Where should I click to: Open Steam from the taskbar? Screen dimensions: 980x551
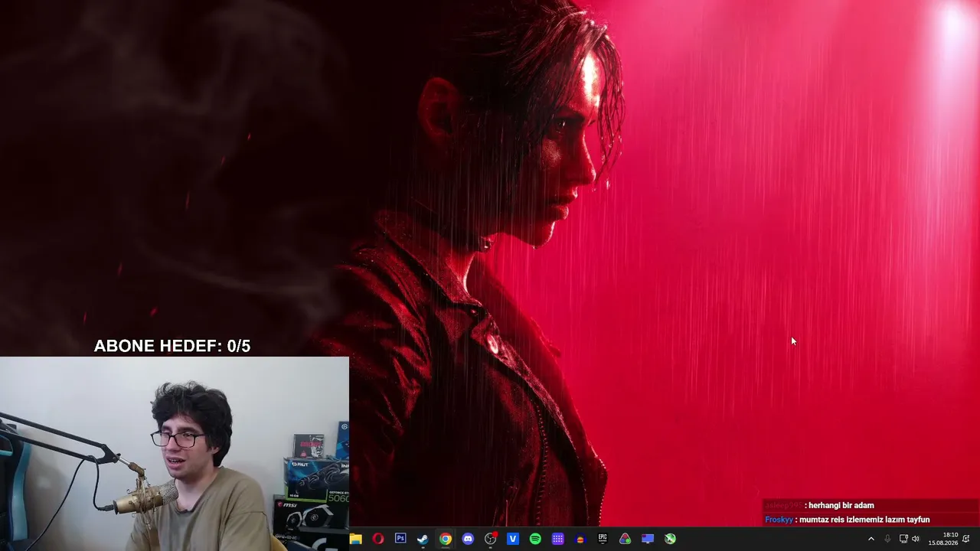(x=423, y=539)
